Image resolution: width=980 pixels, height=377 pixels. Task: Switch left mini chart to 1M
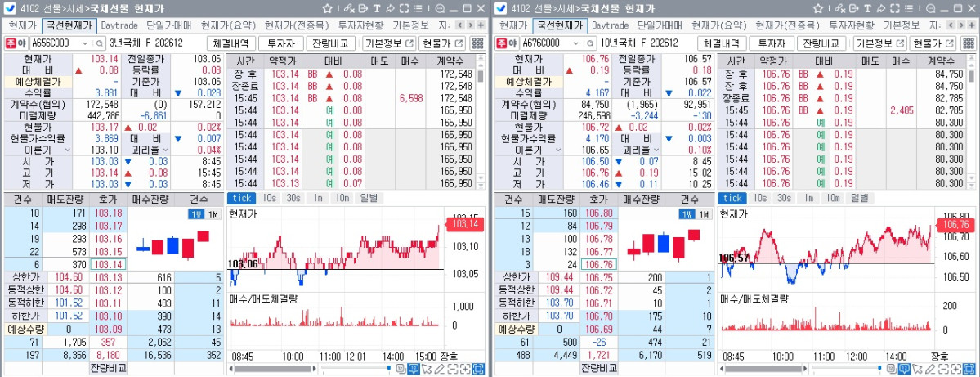tap(213, 214)
